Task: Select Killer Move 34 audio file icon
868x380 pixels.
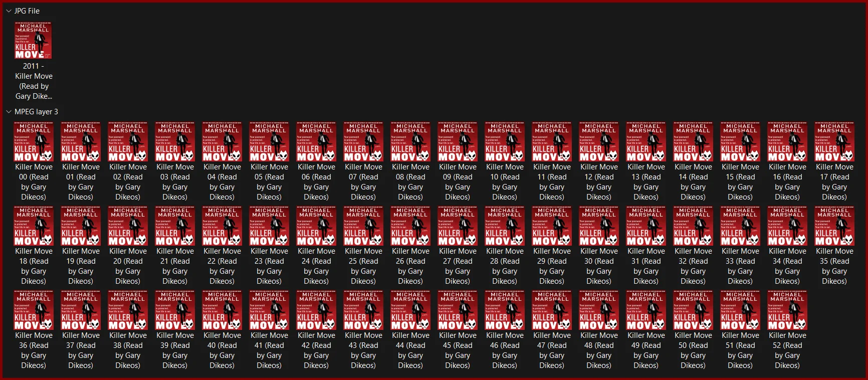Action: (x=787, y=226)
